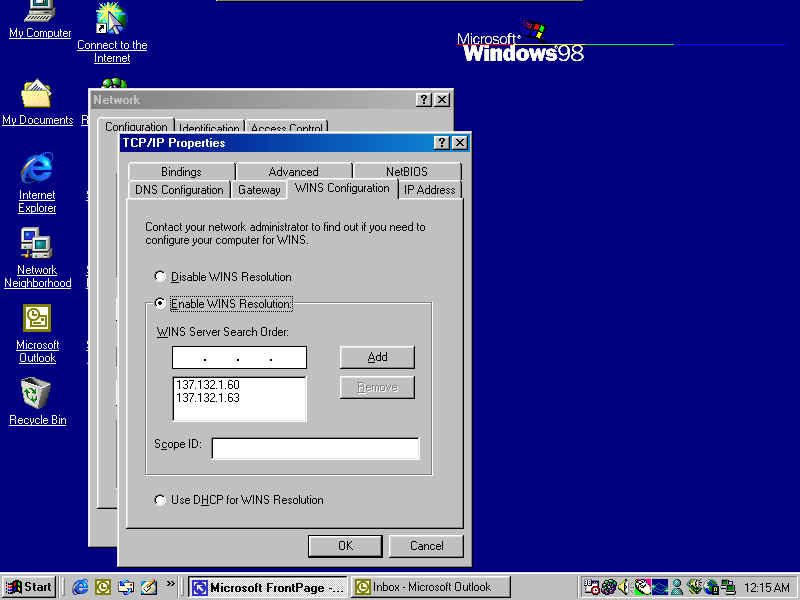Switch to the NetBIOS tab
This screenshot has height=600, width=800.
[x=407, y=171]
